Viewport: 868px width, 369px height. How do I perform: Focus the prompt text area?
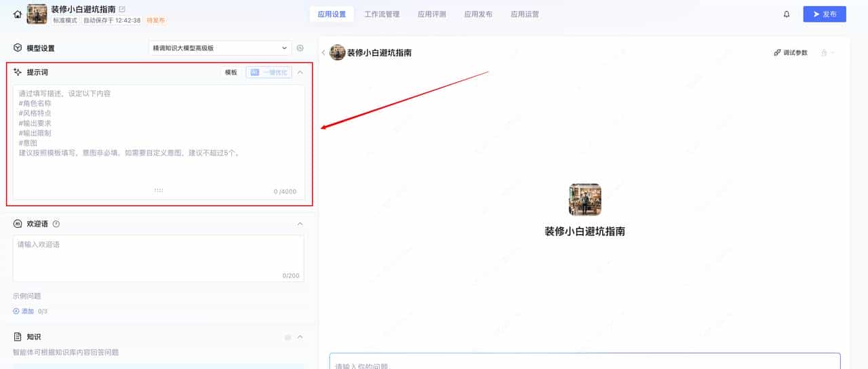pos(159,142)
